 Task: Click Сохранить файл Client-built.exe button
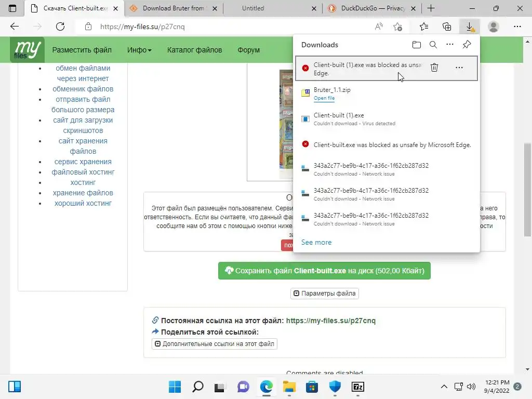click(324, 271)
